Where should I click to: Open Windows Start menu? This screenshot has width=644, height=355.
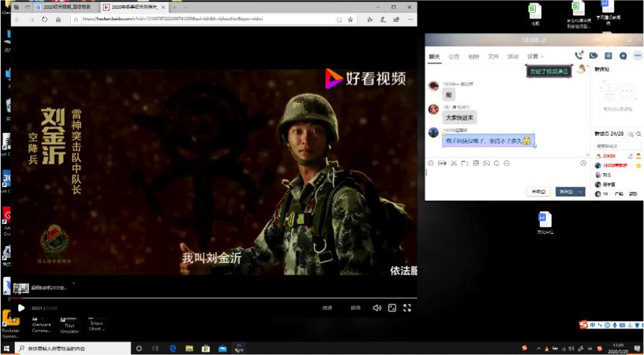[x=7, y=348]
